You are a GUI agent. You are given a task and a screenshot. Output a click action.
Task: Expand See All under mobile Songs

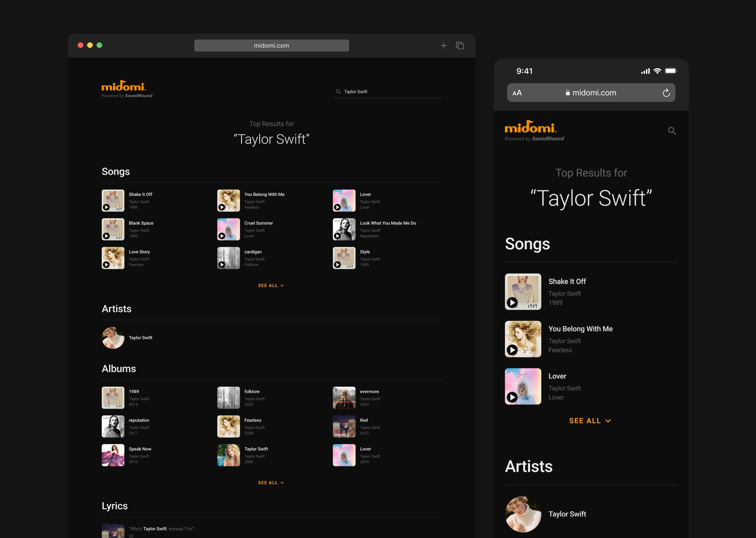pyautogui.click(x=590, y=421)
